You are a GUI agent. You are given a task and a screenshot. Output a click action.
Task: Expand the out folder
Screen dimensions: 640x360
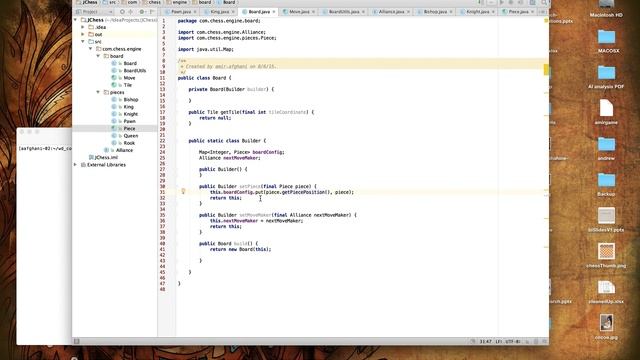(83, 34)
